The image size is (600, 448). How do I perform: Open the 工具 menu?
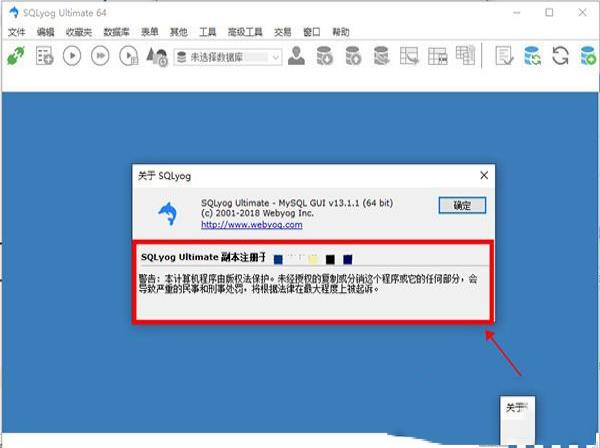click(208, 32)
